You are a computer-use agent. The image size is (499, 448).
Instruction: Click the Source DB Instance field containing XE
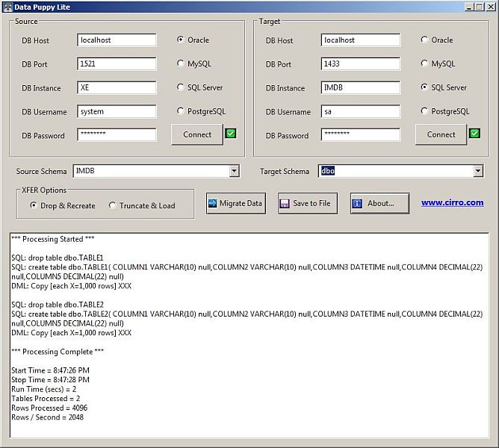[x=117, y=87]
